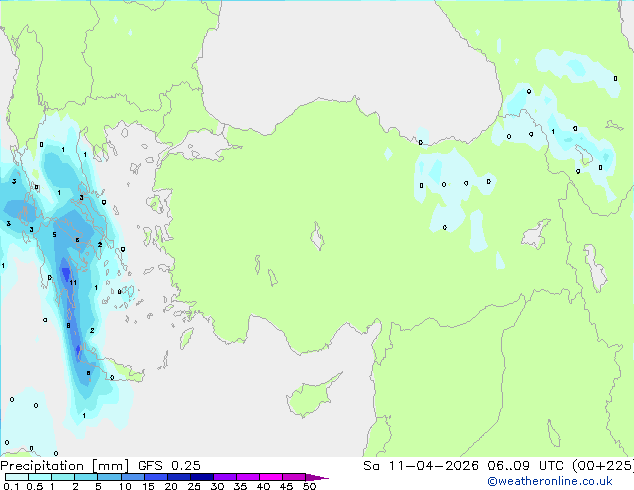Viewport: 634px width, 490px height.
Task: Click the '20' legend scale label
Action: (171, 486)
